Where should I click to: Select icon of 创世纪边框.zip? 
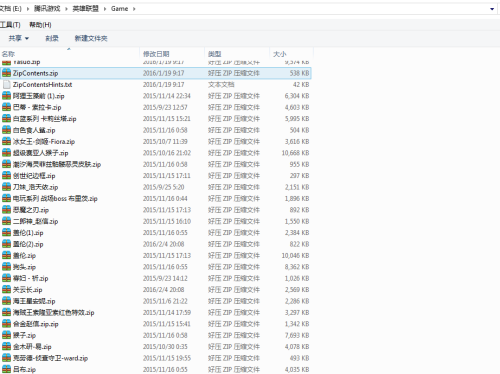(x=6, y=175)
